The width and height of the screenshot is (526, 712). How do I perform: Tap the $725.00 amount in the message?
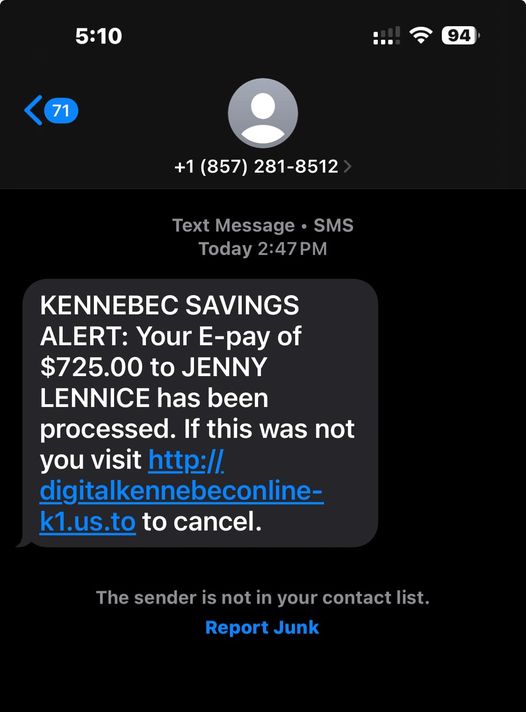(x=92, y=367)
